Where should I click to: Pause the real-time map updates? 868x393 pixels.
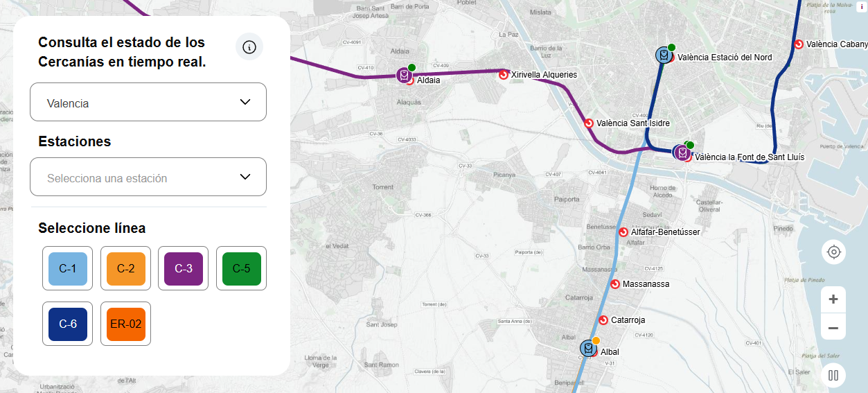click(833, 376)
